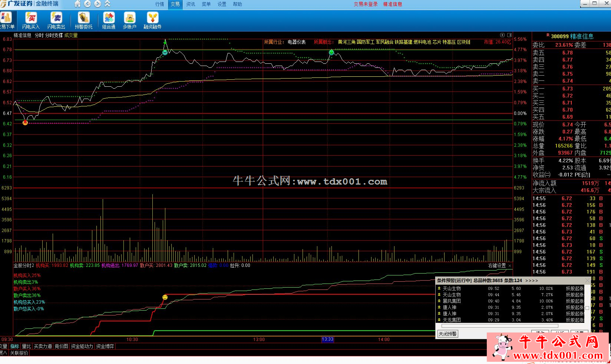Open the 帮助 menu
This screenshot has width=611, height=364.
[237, 4]
